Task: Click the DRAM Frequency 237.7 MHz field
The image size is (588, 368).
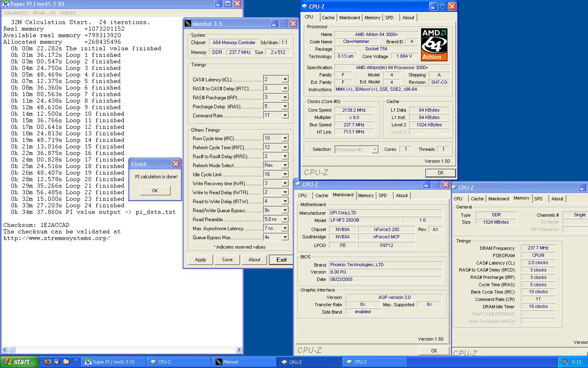Action: (x=538, y=248)
